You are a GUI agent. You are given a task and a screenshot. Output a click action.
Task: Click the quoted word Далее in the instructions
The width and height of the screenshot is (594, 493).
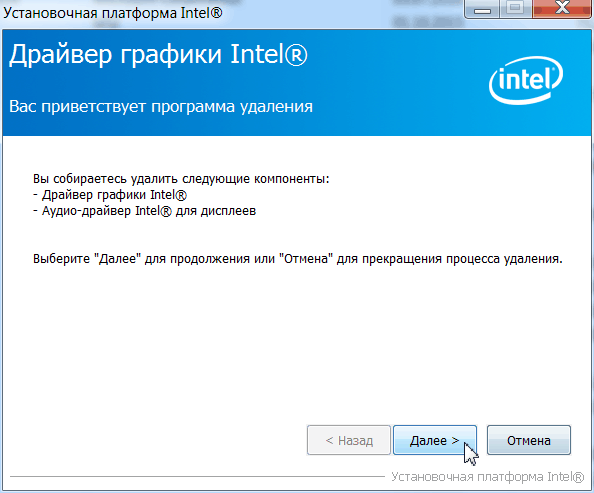click(x=117, y=259)
